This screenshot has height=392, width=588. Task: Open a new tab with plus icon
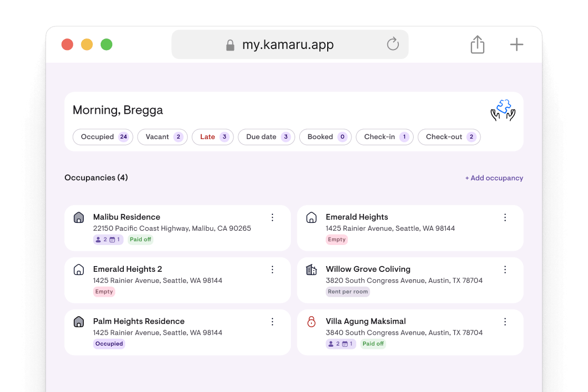[x=516, y=44]
